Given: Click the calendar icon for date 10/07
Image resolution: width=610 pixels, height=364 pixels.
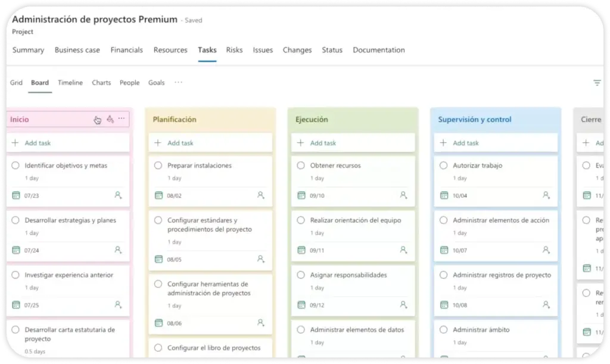Looking at the screenshot, I should point(444,250).
